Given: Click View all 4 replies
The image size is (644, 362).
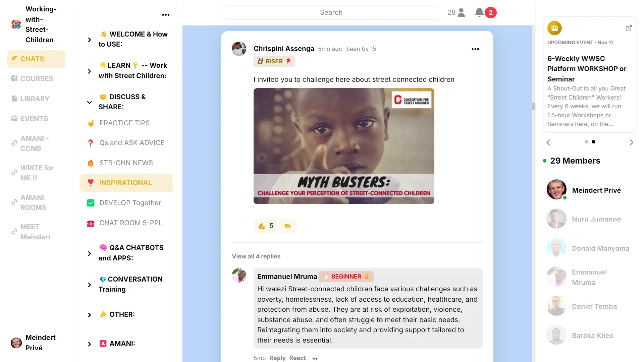Looking at the screenshot, I should (x=256, y=256).
